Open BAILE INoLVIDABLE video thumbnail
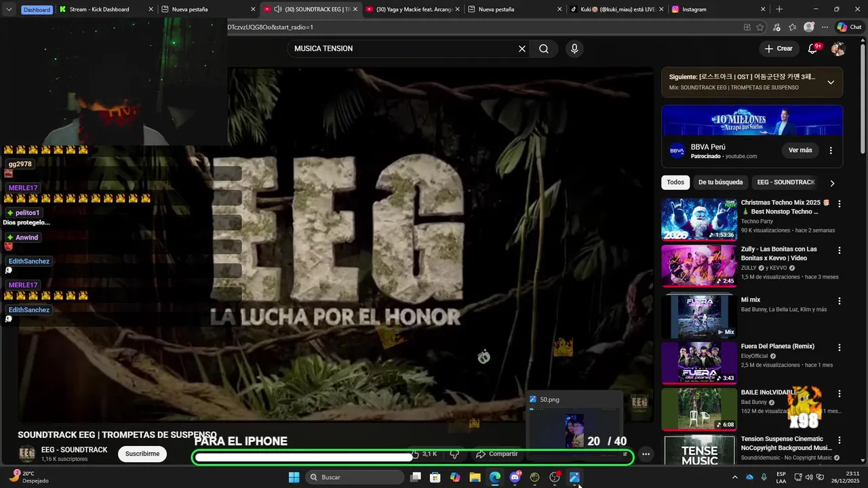The width and height of the screenshot is (868, 488). [699, 409]
